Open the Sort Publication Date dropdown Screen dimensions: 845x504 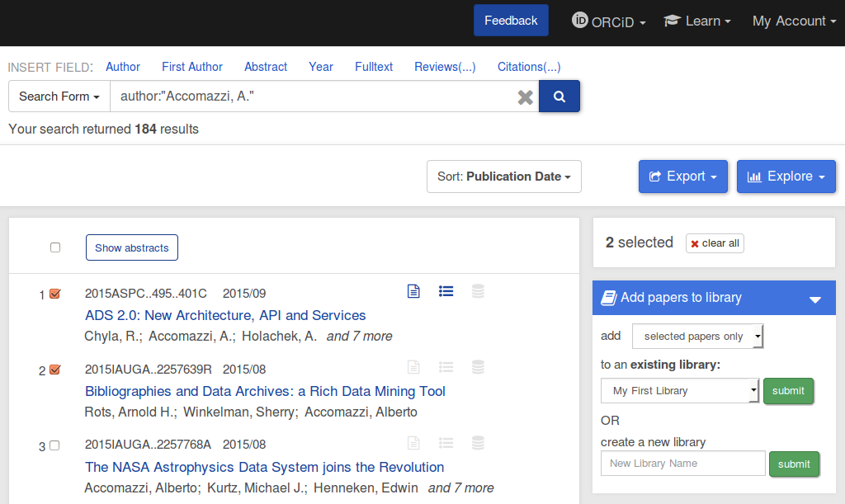coord(503,177)
